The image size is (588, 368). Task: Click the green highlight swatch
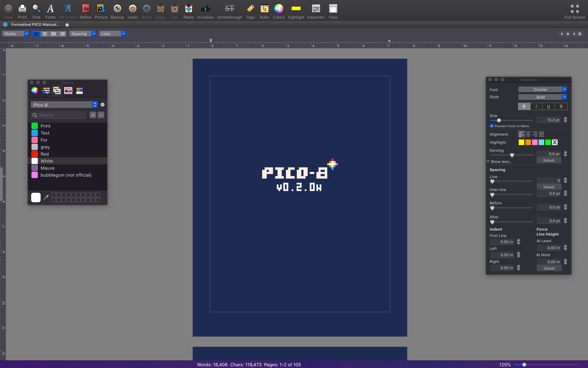click(x=548, y=142)
